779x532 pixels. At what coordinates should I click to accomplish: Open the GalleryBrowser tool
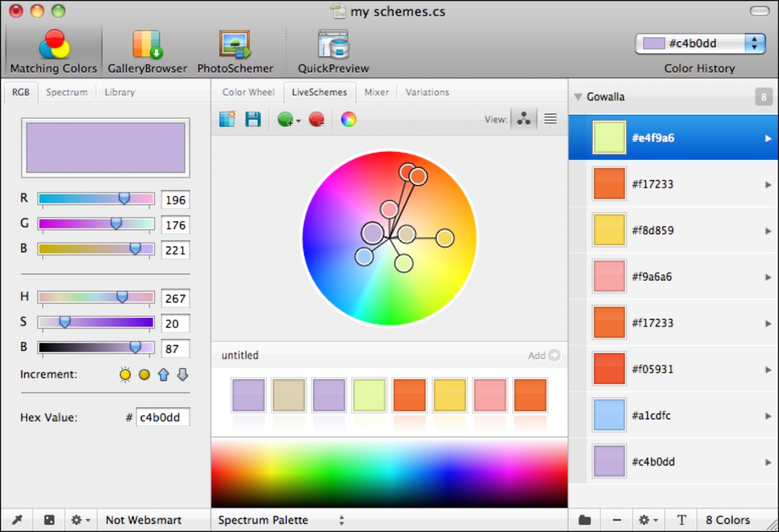coord(147,52)
